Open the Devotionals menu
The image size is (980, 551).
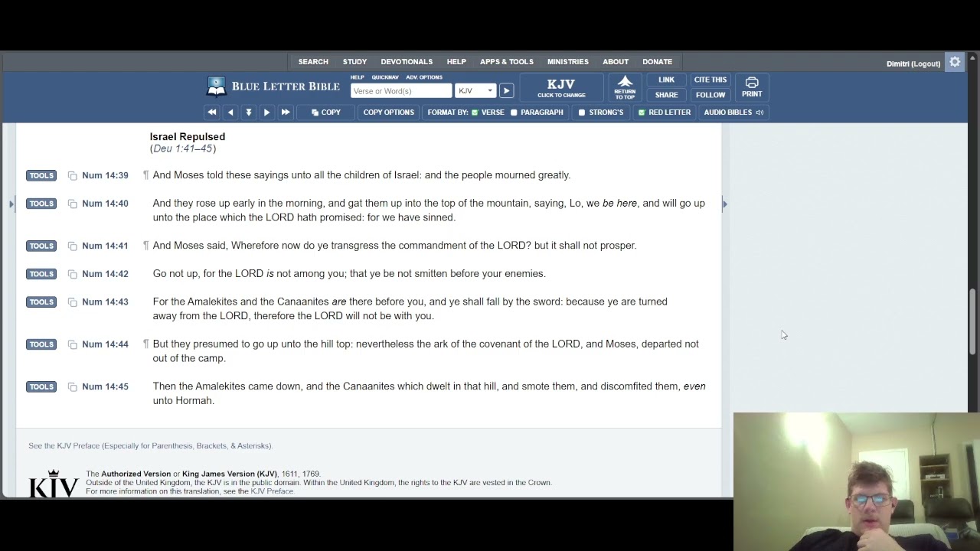pyautogui.click(x=407, y=62)
